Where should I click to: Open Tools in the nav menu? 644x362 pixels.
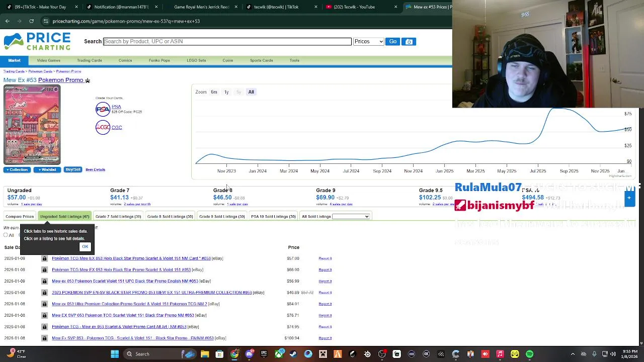294,60
